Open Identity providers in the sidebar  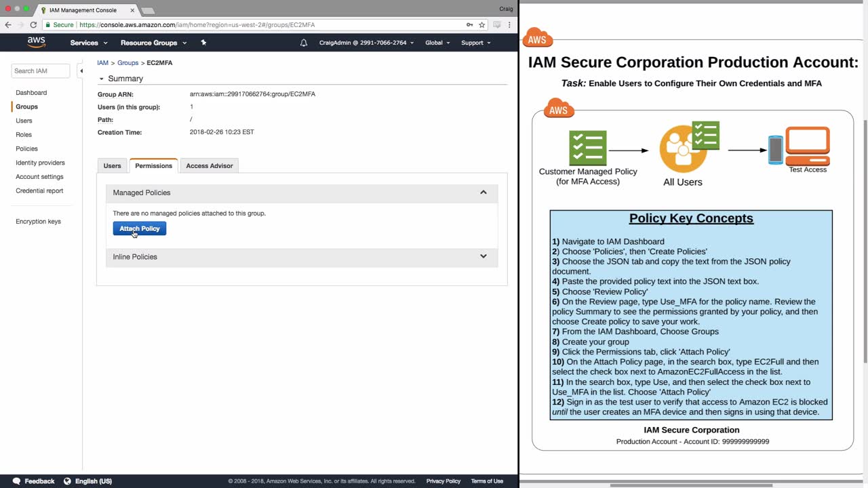pyautogui.click(x=40, y=163)
